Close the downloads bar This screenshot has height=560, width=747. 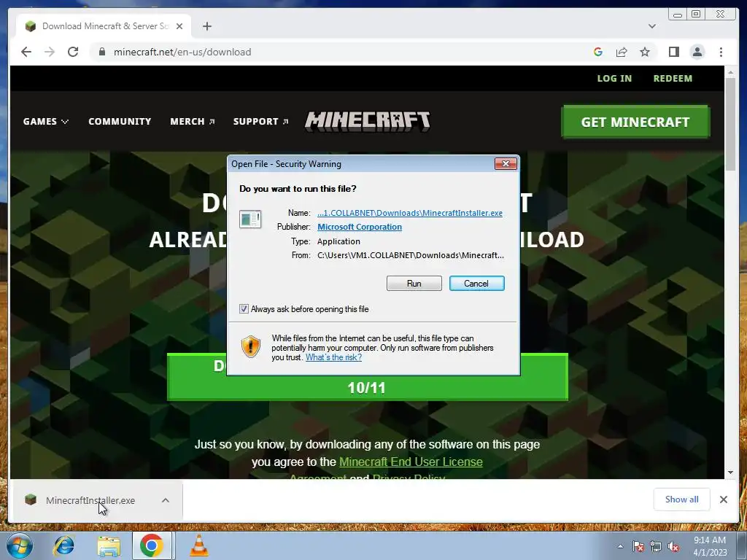tap(723, 499)
